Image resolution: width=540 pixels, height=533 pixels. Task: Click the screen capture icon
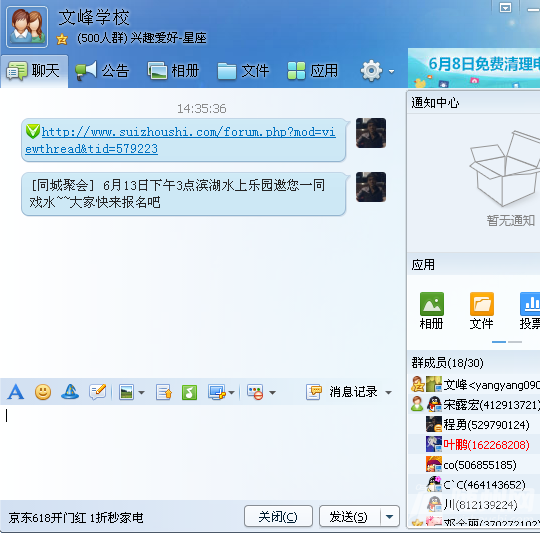tap(217, 392)
